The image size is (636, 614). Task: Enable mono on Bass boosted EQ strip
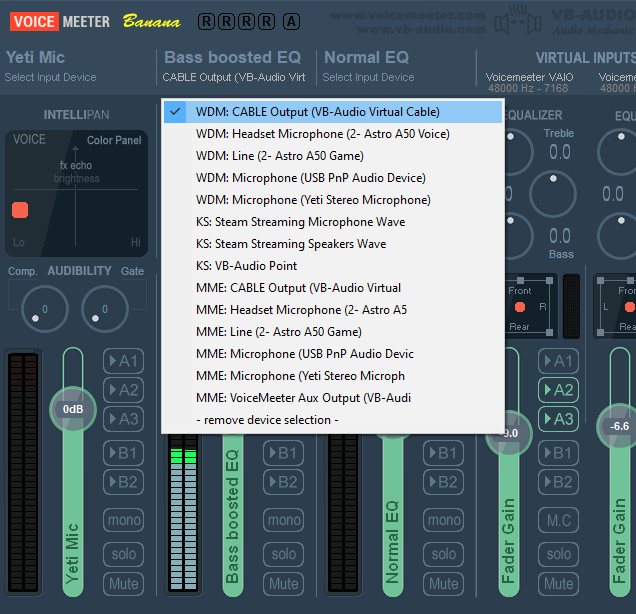(284, 520)
